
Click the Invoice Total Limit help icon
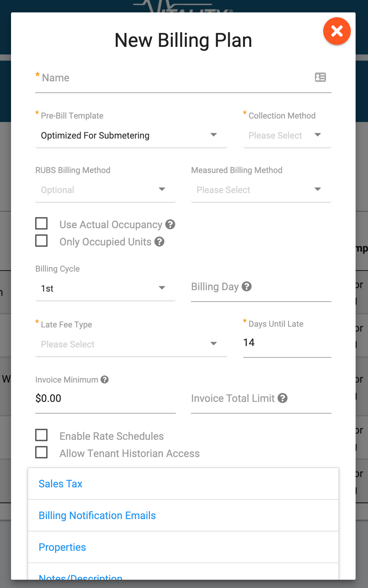[x=283, y=398]
